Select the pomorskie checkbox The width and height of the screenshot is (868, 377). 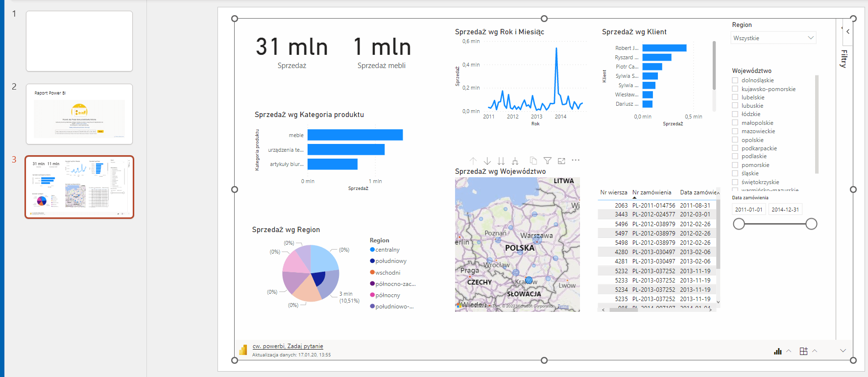pyautogui.click(x=735, y=165)
